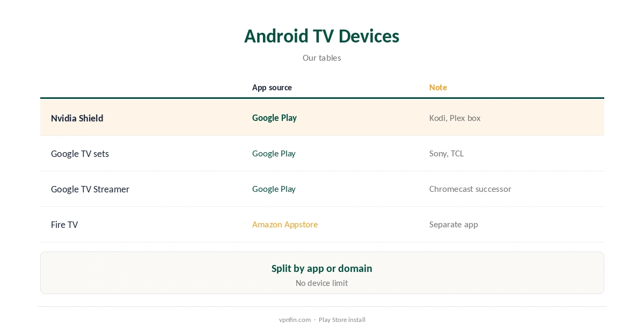Viewport: 644px width, 330px height.
Task: Click the "Separate app" note
Action: (453, 224)
